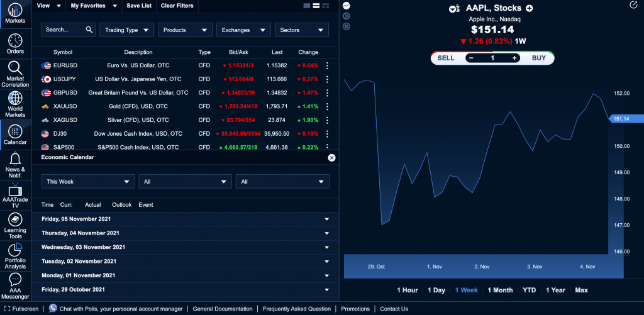
Task: Select the 1 Month chart range
Action: coord(500,290)
